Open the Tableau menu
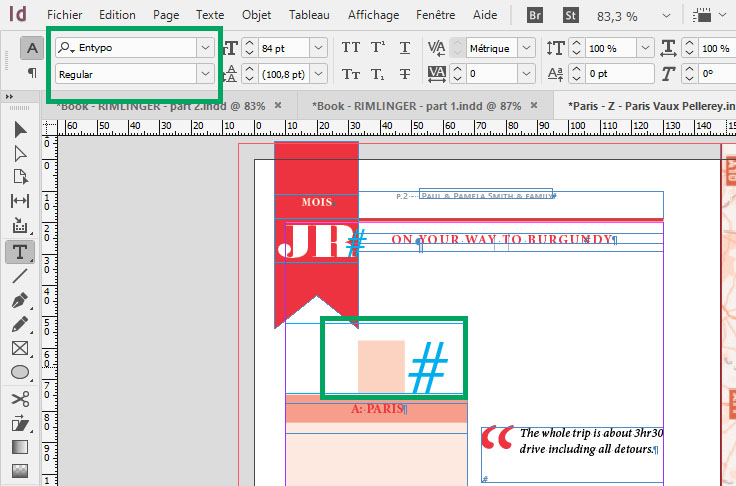736x486 pixels. coord(309,15)
